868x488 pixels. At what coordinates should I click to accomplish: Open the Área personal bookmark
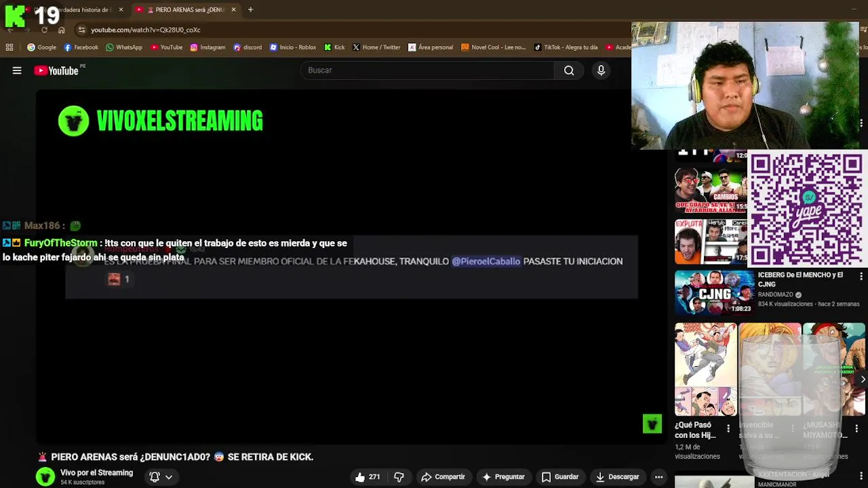430,47
